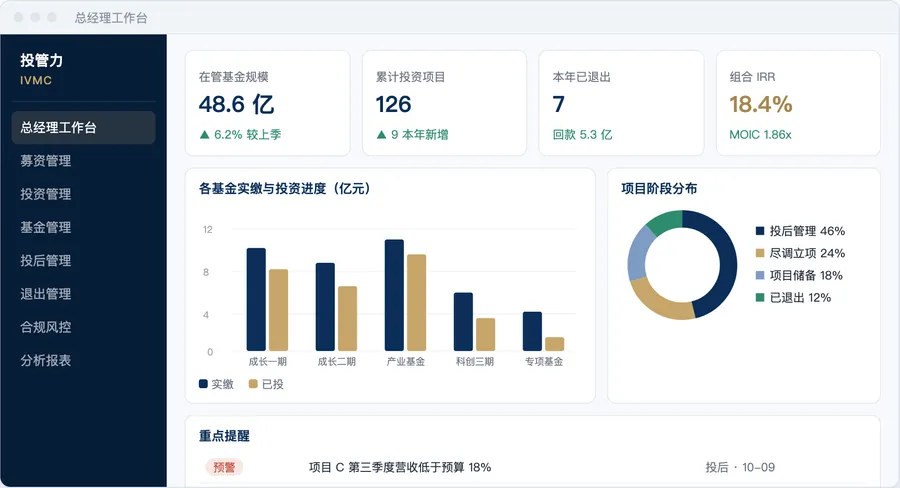
Task: Open the 项目 C 第三季度营收低于预算 alert
Action: coord(400,467)
